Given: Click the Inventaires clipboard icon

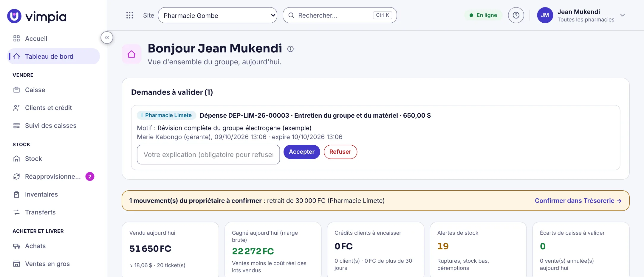Looking at the screenshot, I should (17, 194).
